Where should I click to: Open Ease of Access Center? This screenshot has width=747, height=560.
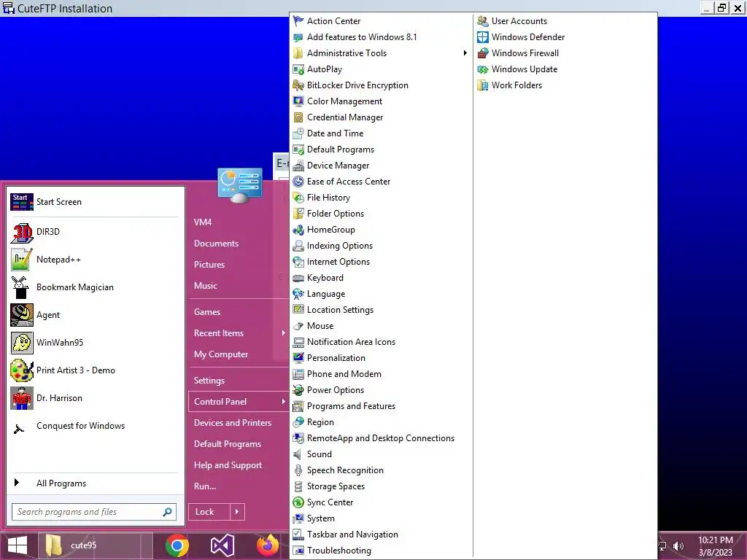click(381, 182)
